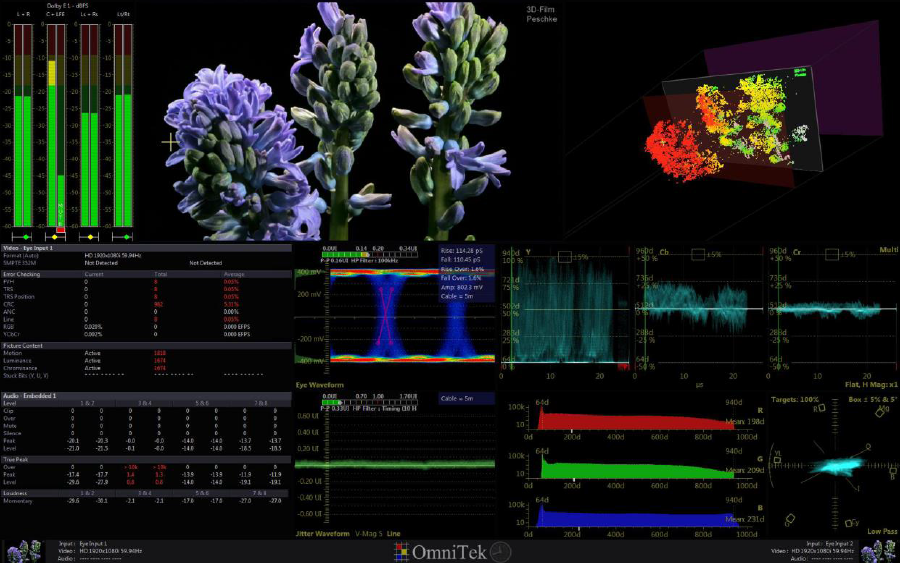Click the Loudness section header
The width and height of the screenshot is (900, 563).
(x=147, y=493)
